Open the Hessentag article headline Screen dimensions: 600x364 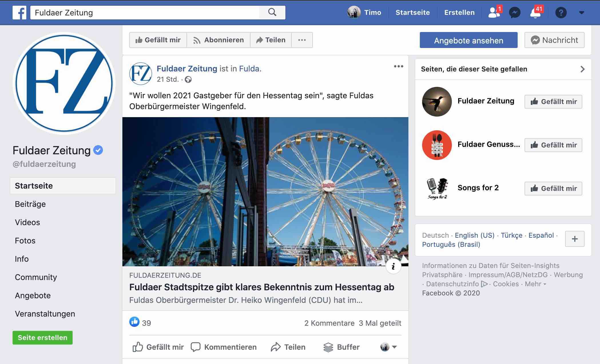(x=262, y=287)
